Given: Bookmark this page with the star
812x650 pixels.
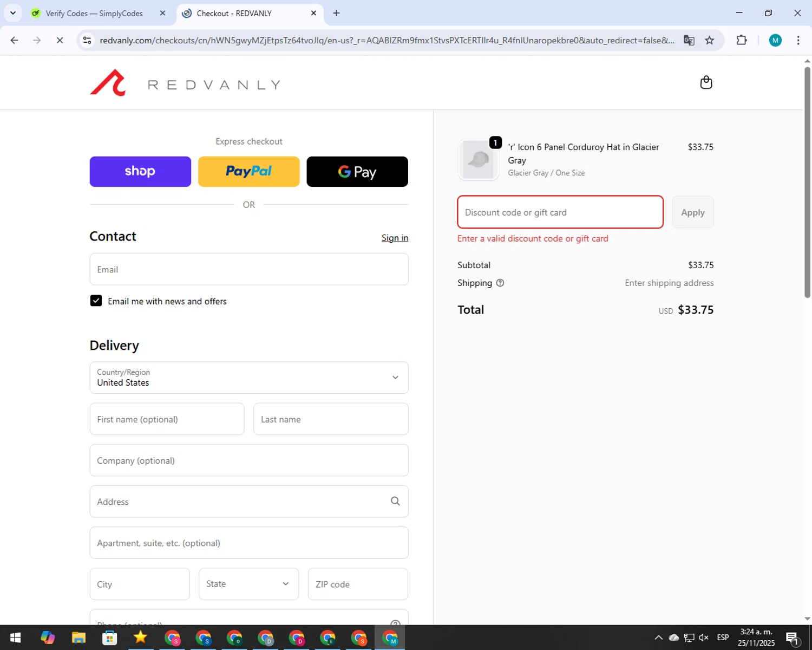Looking at the screenshot, I should [x=709, y=40].
